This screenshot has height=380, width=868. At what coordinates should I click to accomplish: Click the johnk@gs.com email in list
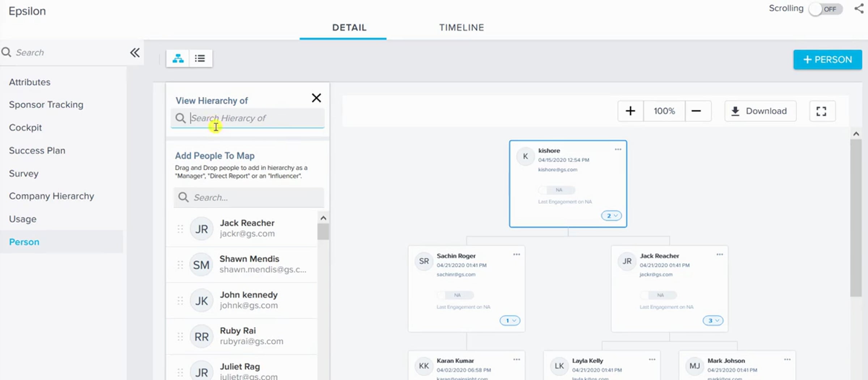[x=249, y=306]
